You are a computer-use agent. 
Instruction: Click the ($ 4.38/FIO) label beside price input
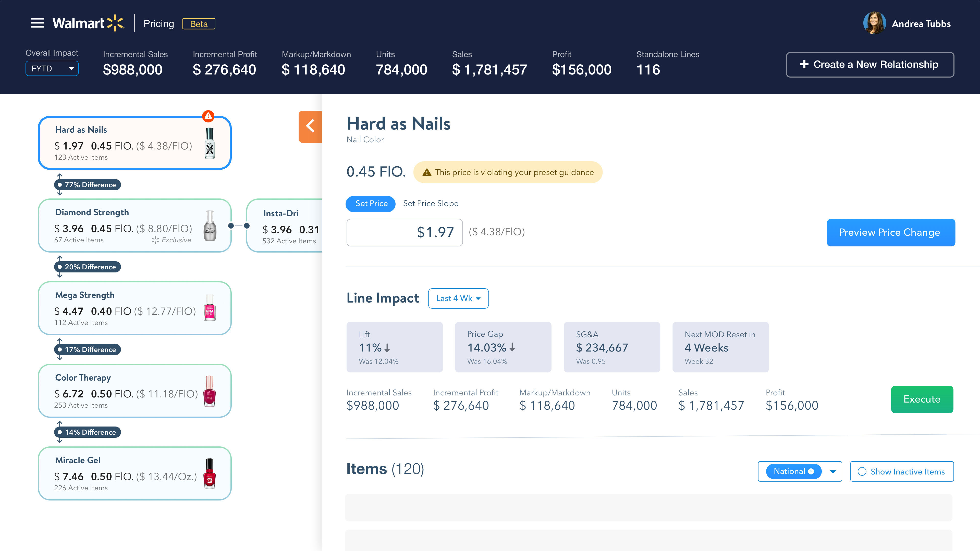pos(496,232)
